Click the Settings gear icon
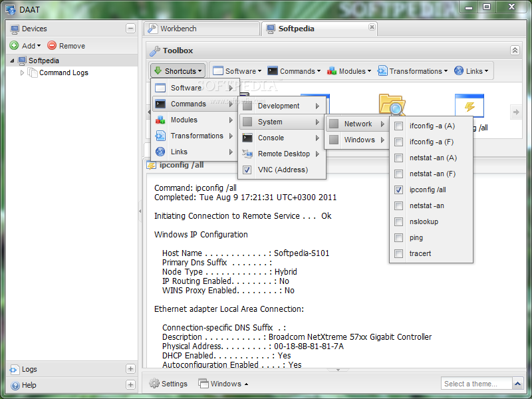The image size is (532, 399). pyautogui.click(x=154, y=384)
